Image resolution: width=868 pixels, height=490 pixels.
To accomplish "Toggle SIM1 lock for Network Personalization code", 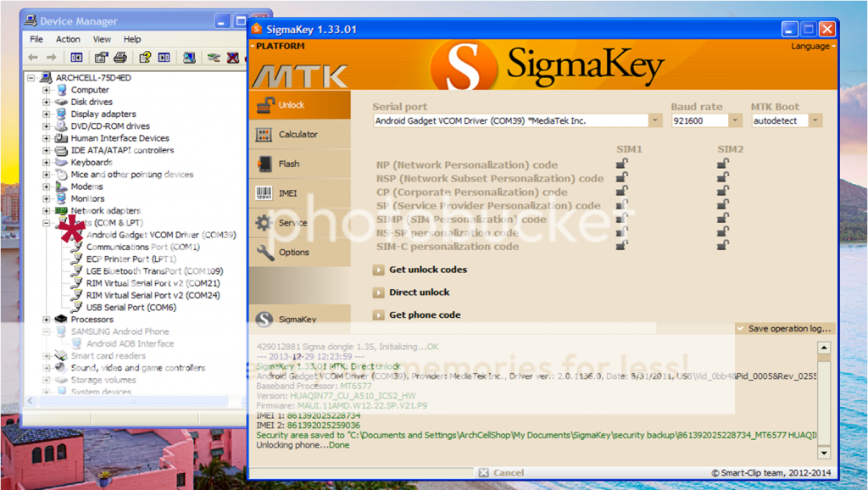I will [x=621, y=164].
